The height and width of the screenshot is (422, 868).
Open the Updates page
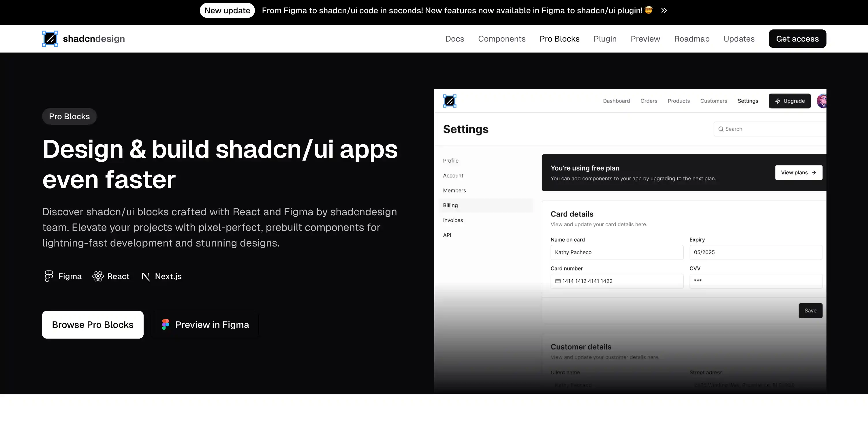click(739, 38)
